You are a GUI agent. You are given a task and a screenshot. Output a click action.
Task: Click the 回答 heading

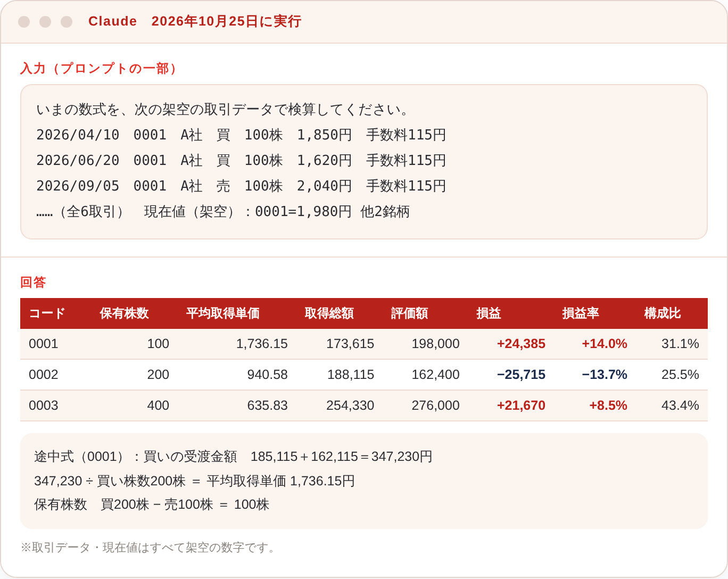(33, 282)
